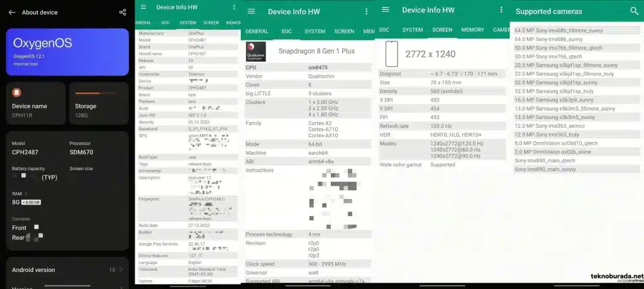The image size is (644, 289).
Task: Click the mode 1240x2772@90.0 Hz
Action: (x=455, y=156)
